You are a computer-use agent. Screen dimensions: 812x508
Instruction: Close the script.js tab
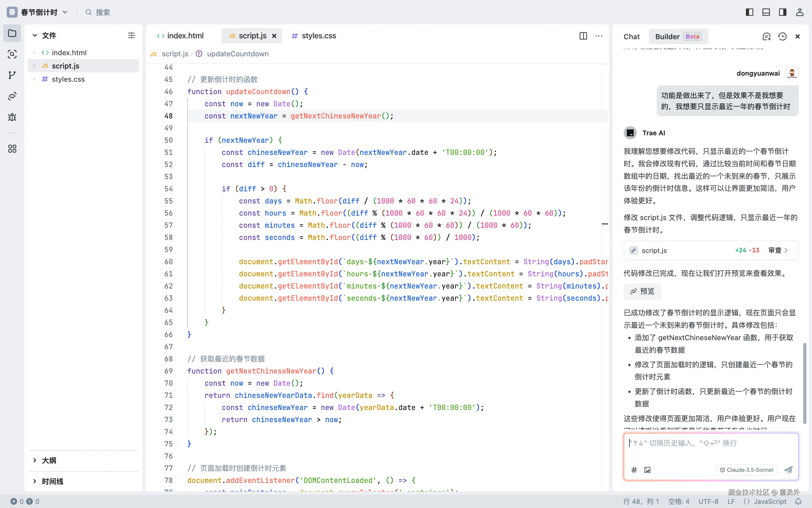click(274, 36)
